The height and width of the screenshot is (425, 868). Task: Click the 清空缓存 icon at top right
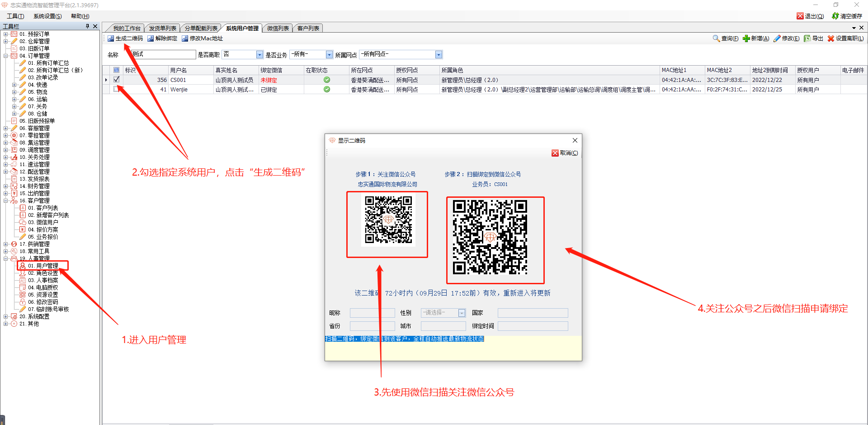coord(835,16)
